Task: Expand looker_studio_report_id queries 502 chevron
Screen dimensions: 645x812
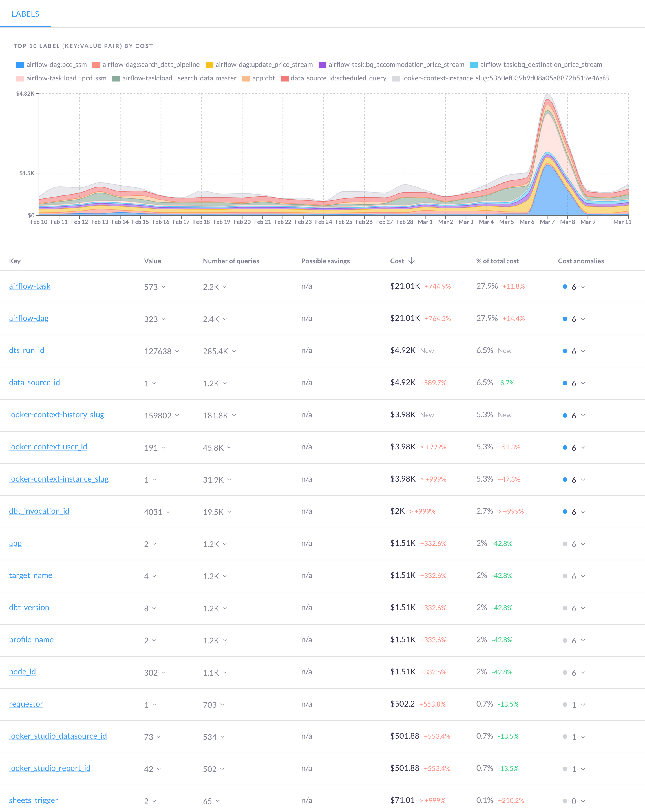Action: point(222,769)
